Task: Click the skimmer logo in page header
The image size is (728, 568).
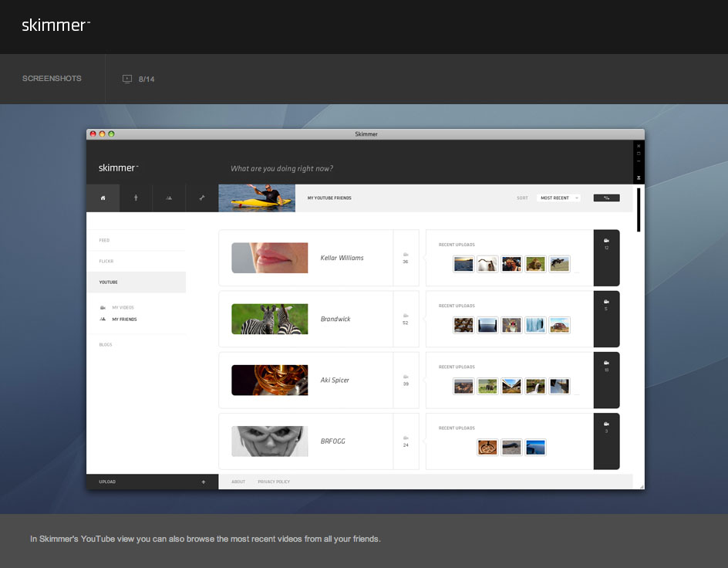Action: (56, 25)
